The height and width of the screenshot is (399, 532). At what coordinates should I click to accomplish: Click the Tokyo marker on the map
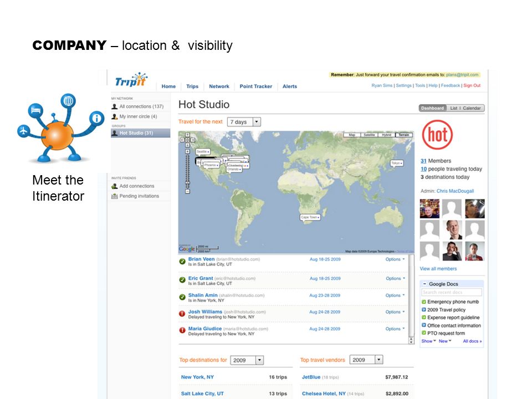[397, 163]
